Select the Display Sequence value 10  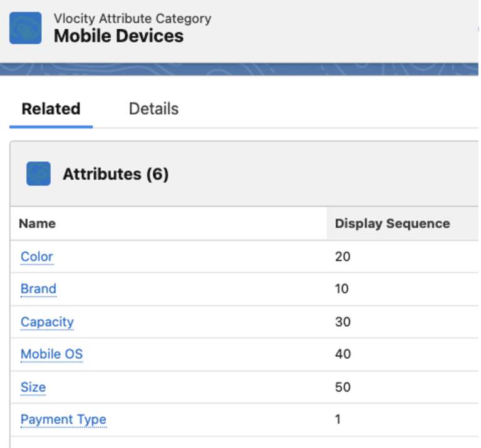(x=342, y=288)
